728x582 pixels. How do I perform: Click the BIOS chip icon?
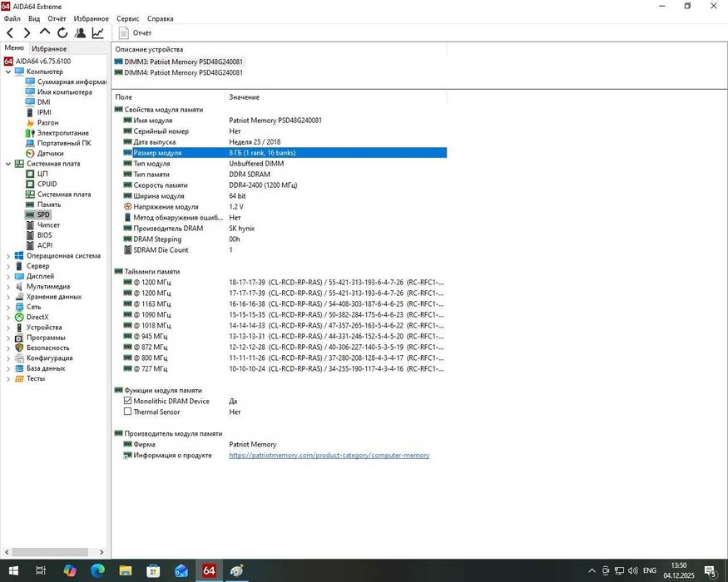pos(30,235)
